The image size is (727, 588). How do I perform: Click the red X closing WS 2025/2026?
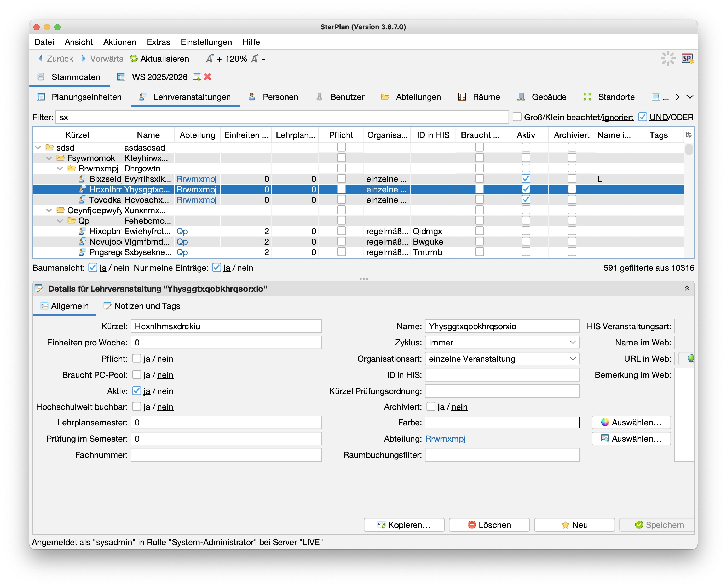tap(207, 77)
